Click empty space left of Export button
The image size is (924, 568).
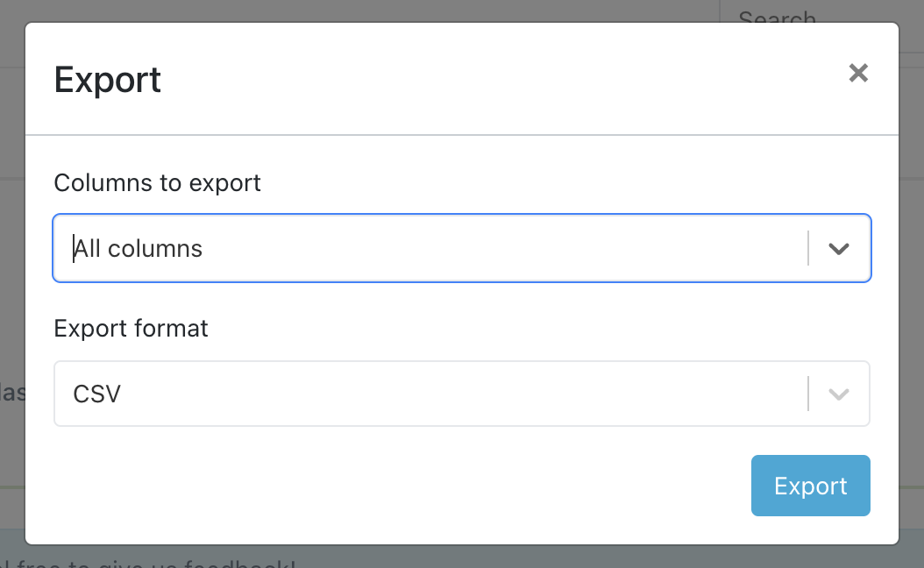point(394,486)
